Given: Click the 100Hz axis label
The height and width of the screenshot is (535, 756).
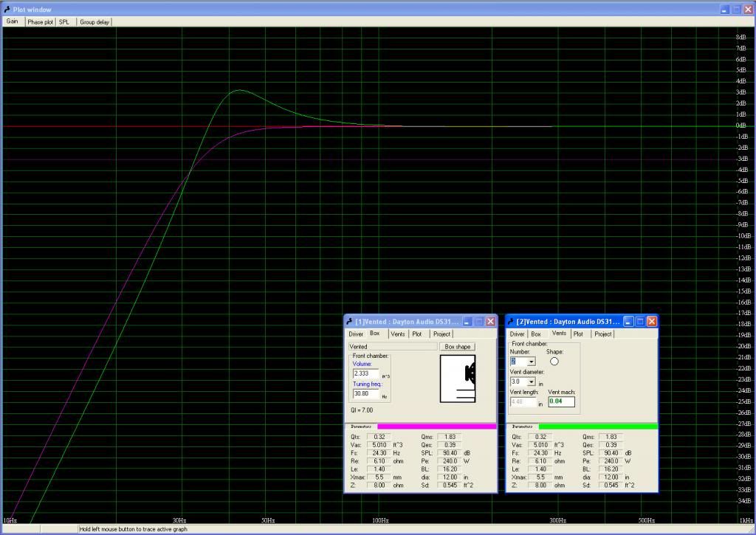Looking at the screenshot, I should click(380, 520).
